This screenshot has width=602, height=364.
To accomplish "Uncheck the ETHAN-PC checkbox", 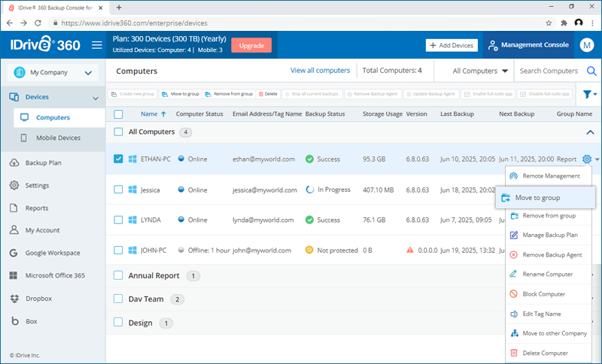I will point(118,159).
